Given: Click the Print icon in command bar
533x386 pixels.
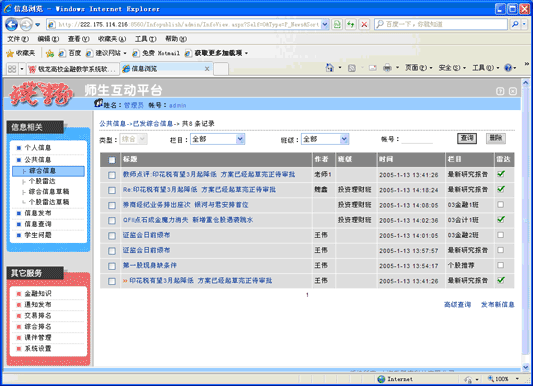Looking at the screenshot, I should [387, 68].
